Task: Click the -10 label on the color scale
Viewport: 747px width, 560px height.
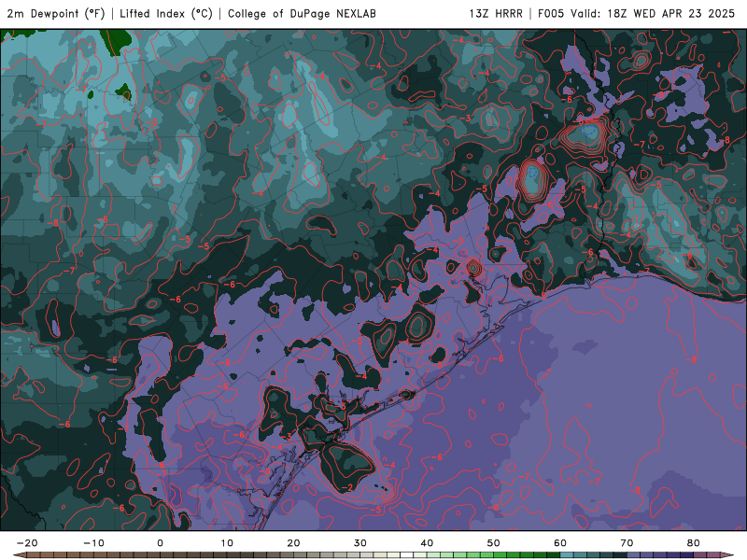Action: [94, 543]
